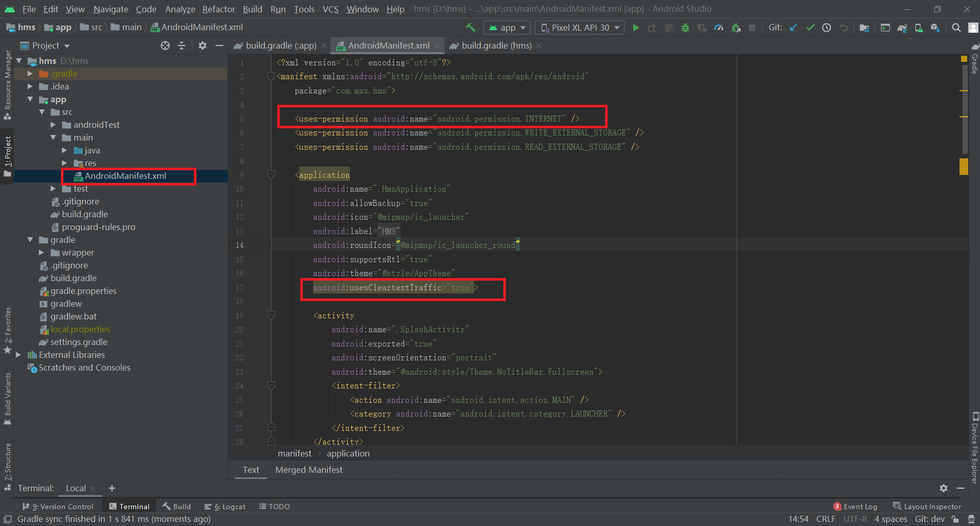
Task: Click the yellow inspection indicator square
Action: (x=964, y=59)
